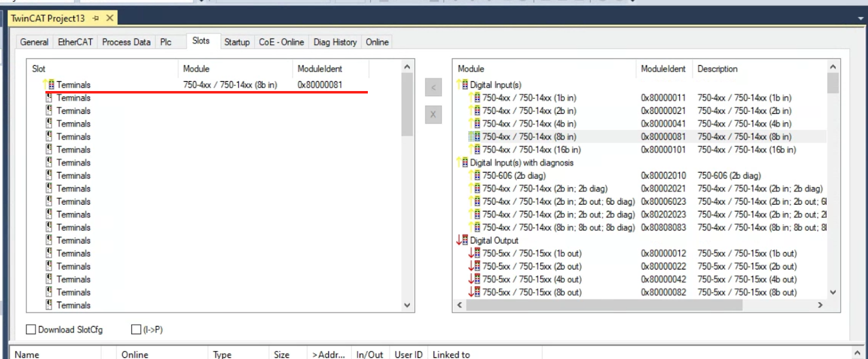Enable the Download SlotCfg checkbox
868x359 pixels.
pos(31,329)
